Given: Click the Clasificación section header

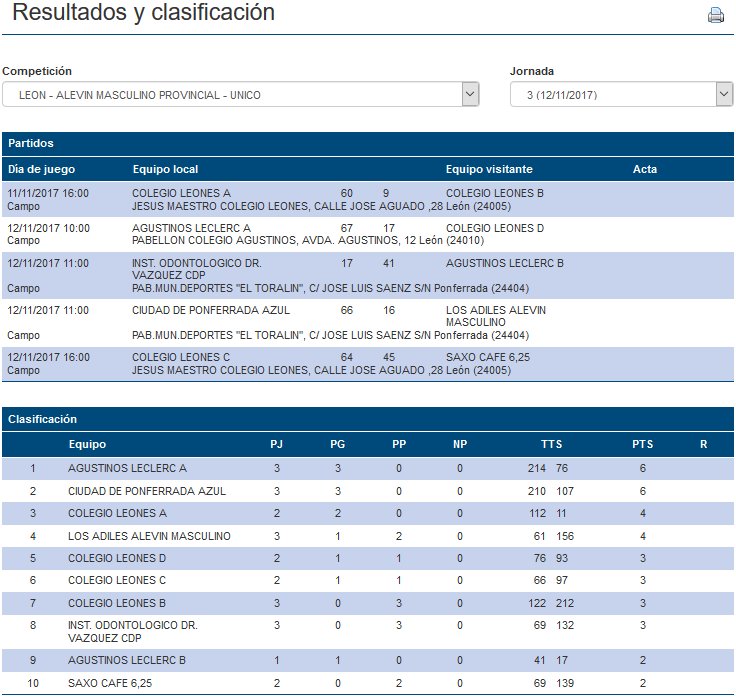Looking at the screenshot, I should [x=368, y=419].
